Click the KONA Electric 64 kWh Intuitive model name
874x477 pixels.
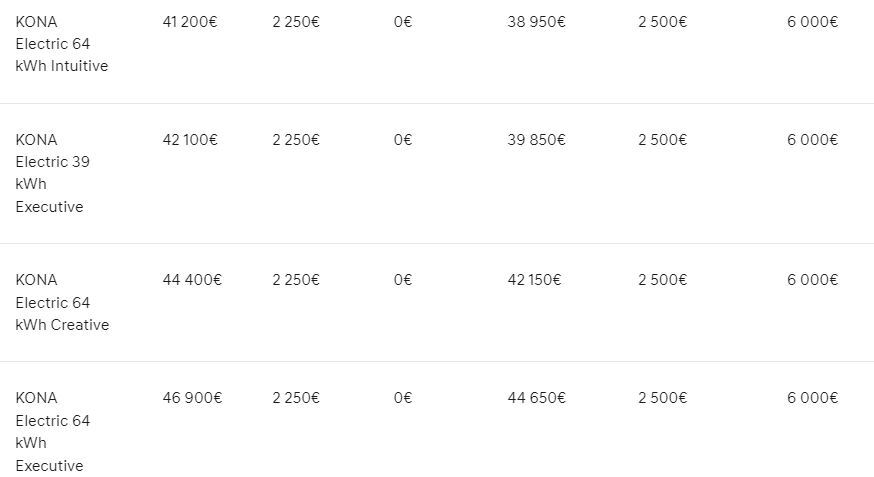coord(61,44)
